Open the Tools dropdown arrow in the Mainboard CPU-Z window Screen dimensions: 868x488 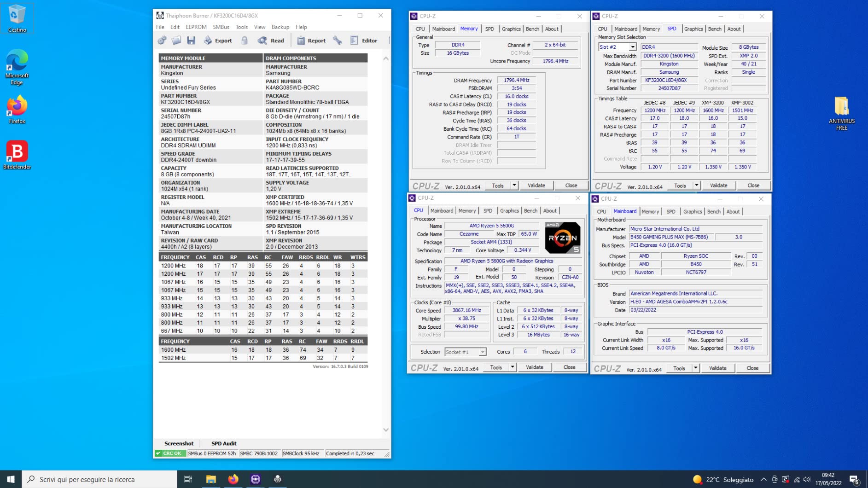[x=695, y=368]
